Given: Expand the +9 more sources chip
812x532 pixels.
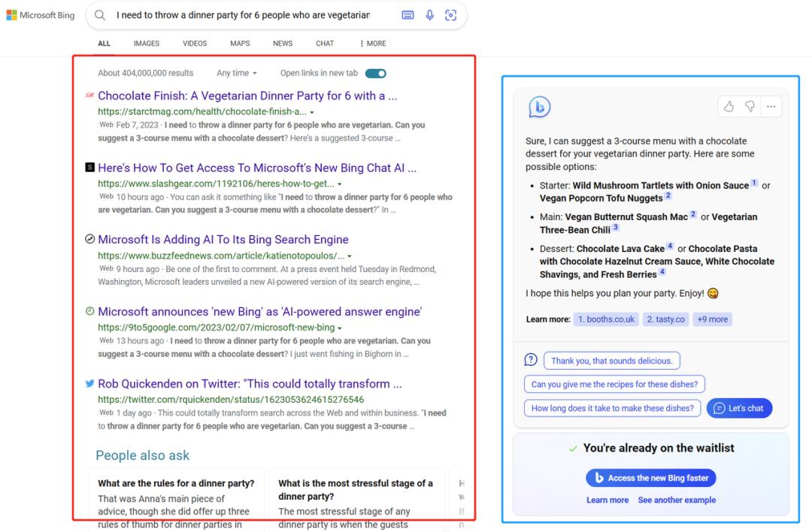Looking at the screenshot, I should 712,319.
